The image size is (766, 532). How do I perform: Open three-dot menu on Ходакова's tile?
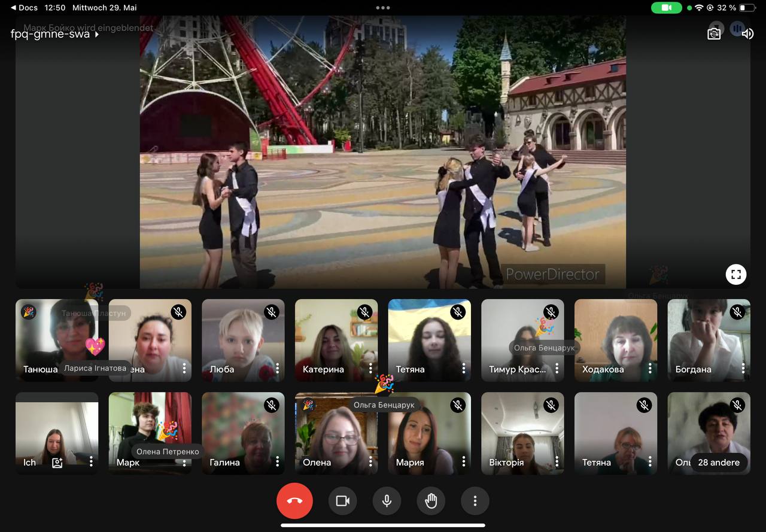pyautogui.click(x=650, y=369)
